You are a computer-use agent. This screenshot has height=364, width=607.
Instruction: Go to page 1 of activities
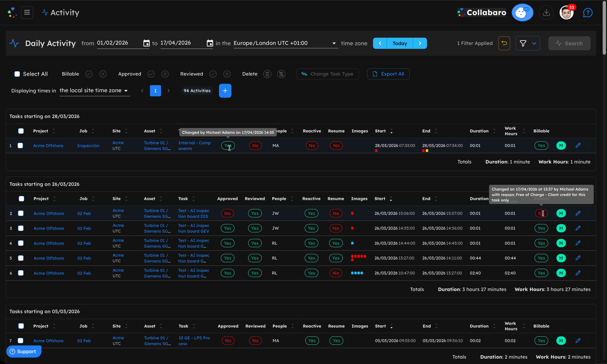155,91
